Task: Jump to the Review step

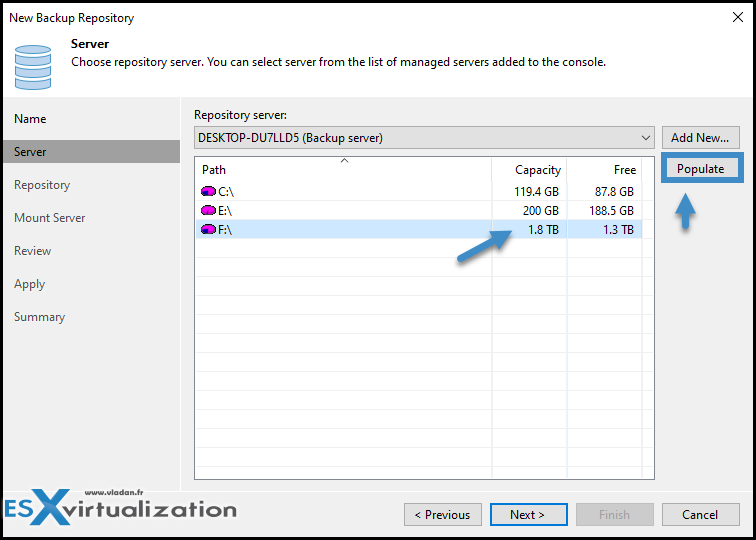Action: [32, 251]
